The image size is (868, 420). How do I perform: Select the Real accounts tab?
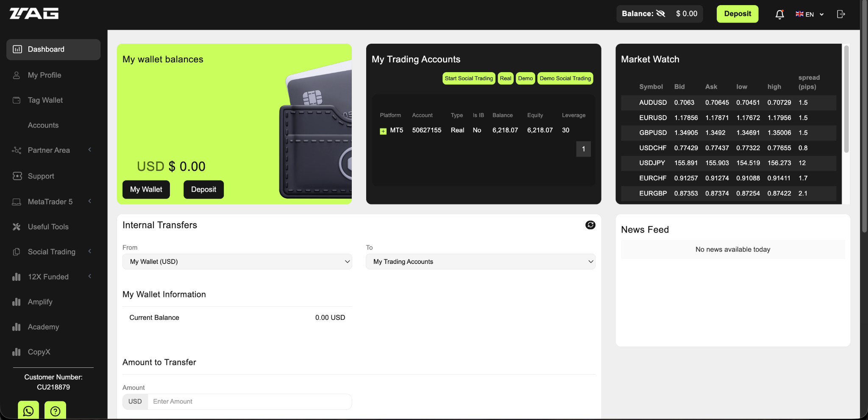coord(505,78)
